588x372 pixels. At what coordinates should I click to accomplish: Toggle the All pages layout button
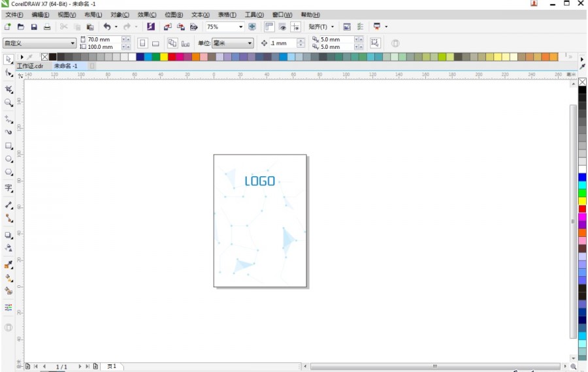click(172, 43)
